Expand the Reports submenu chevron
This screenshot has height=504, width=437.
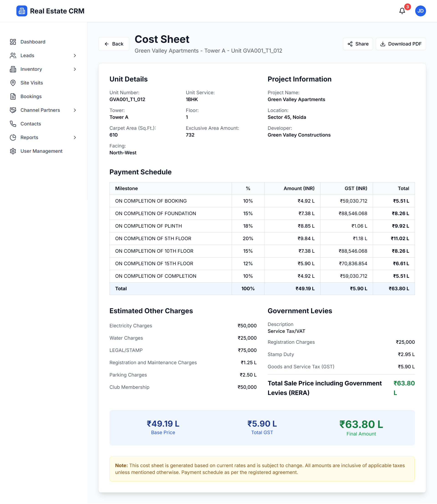coord(75,137)
